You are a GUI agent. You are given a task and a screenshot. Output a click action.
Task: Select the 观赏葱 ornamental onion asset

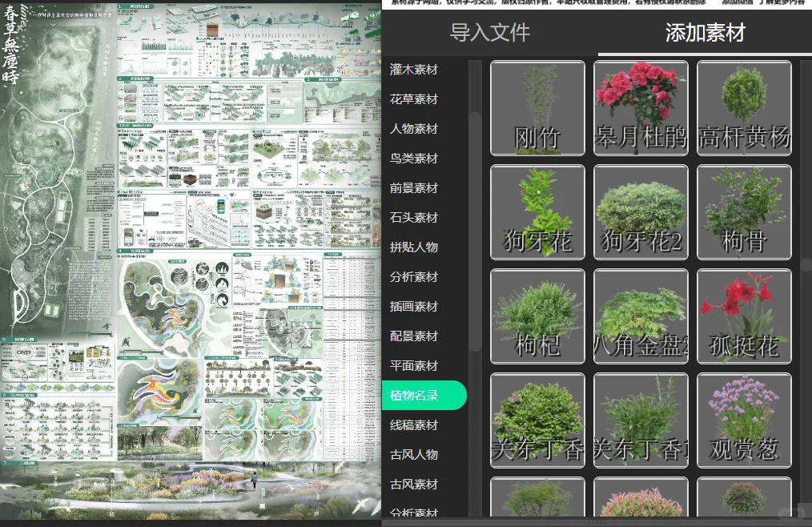coord(743,420)
